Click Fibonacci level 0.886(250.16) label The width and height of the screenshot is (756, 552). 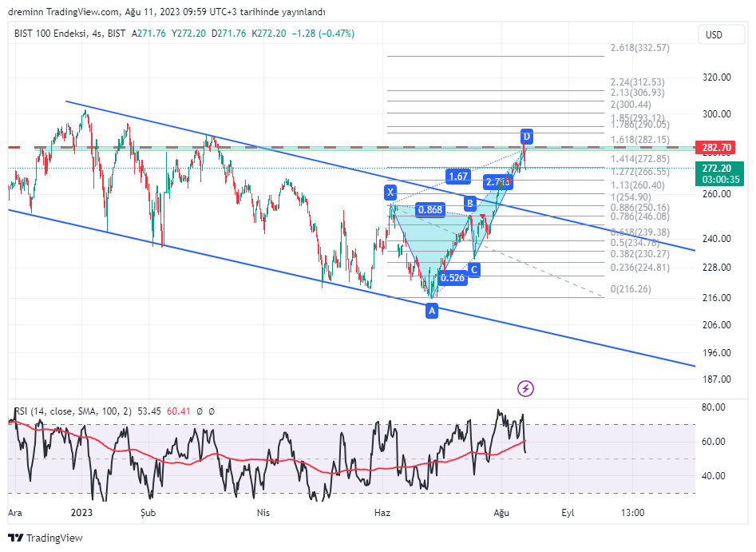click(639, 208)
